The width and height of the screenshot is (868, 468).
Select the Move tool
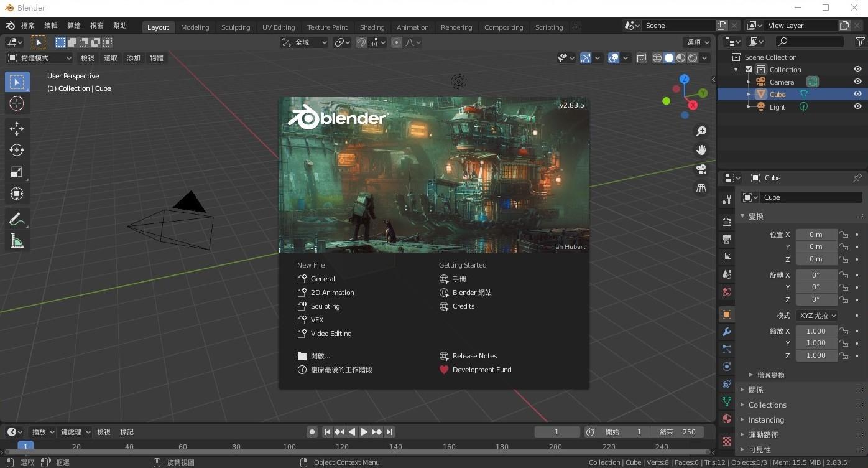click(x=17, y=129)
